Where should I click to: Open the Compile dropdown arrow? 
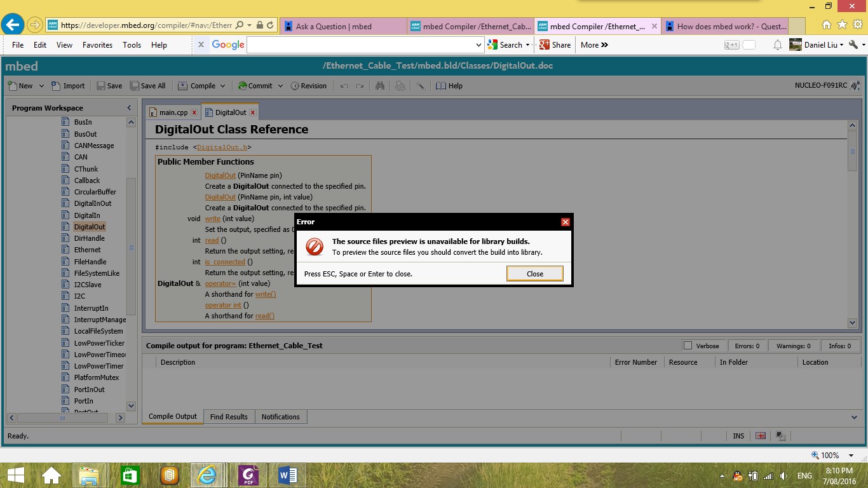222,86
